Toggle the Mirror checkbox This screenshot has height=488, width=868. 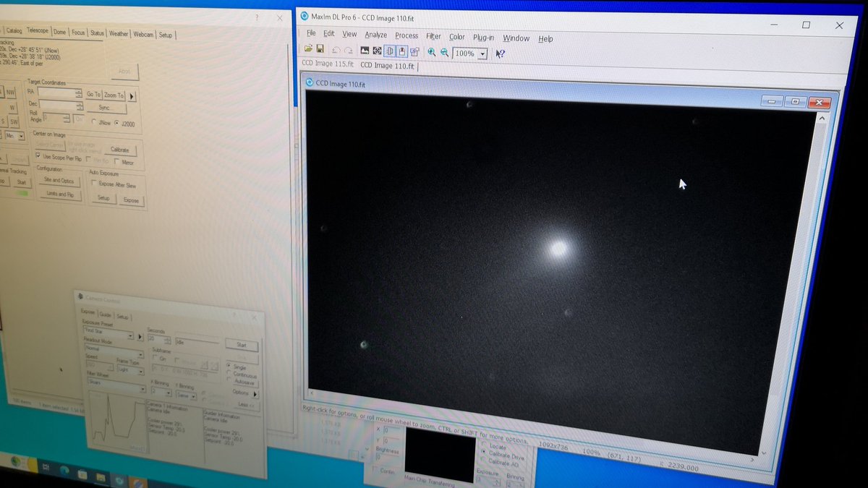(118, 163)
